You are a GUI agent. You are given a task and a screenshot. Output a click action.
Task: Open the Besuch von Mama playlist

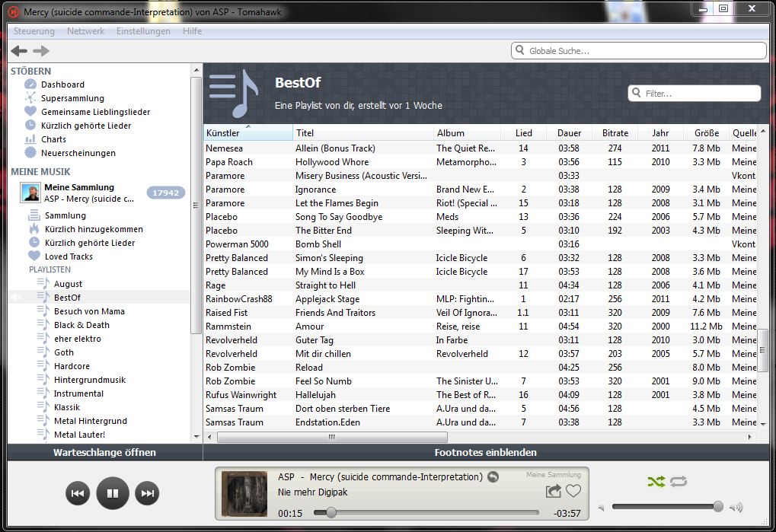coord(89,311)
